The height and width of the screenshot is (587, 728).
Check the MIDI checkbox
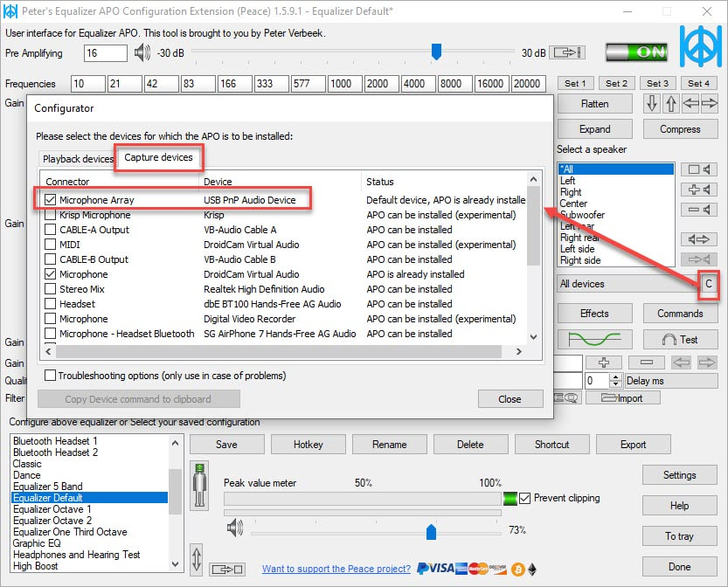[50, 244]
